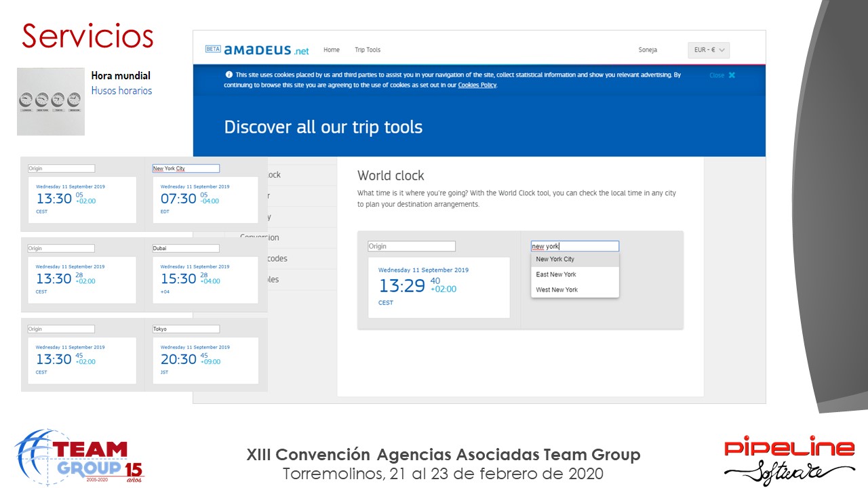The image size is (868, 488).
Task: Click the Servicios slide title
Action: (x=87, y=36)
